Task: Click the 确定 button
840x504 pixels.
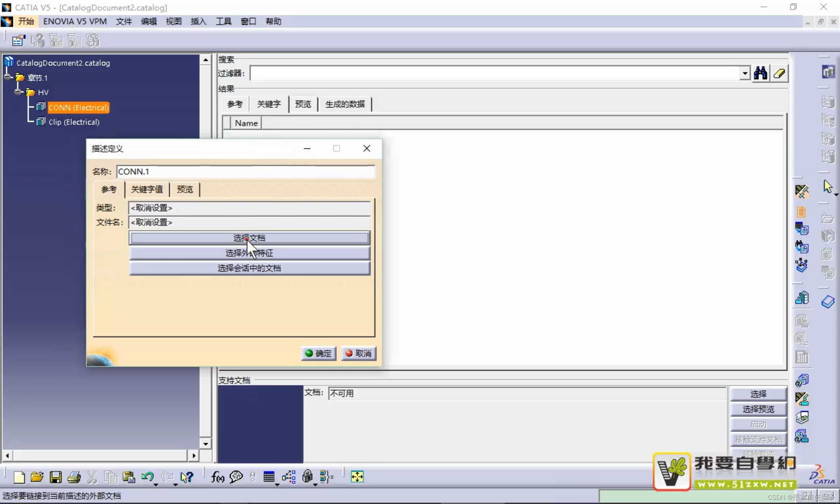Action: coord(318,353)
